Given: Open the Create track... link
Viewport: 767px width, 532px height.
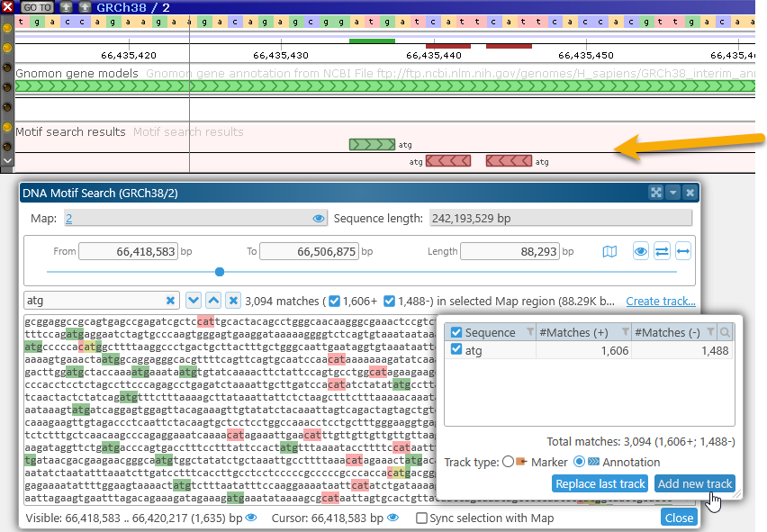Looking at the screenshot, I should click(x=661, y=301).
